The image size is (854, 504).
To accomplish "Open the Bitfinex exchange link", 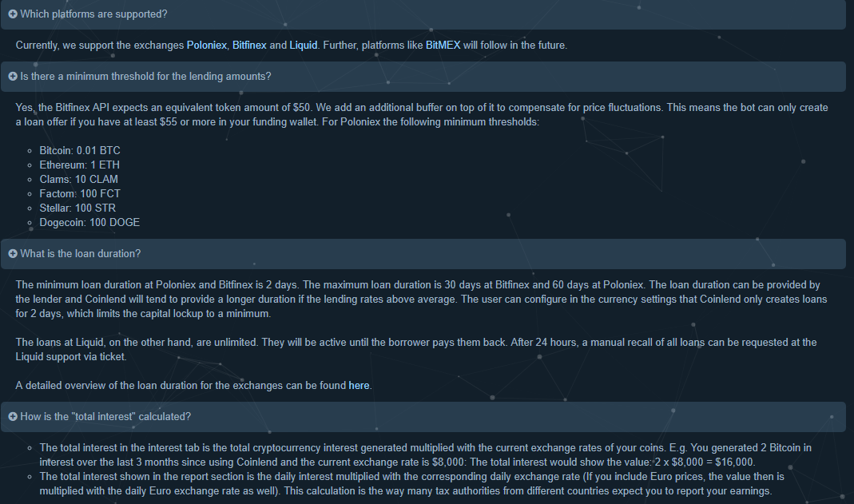I will [x=249, y=46].
